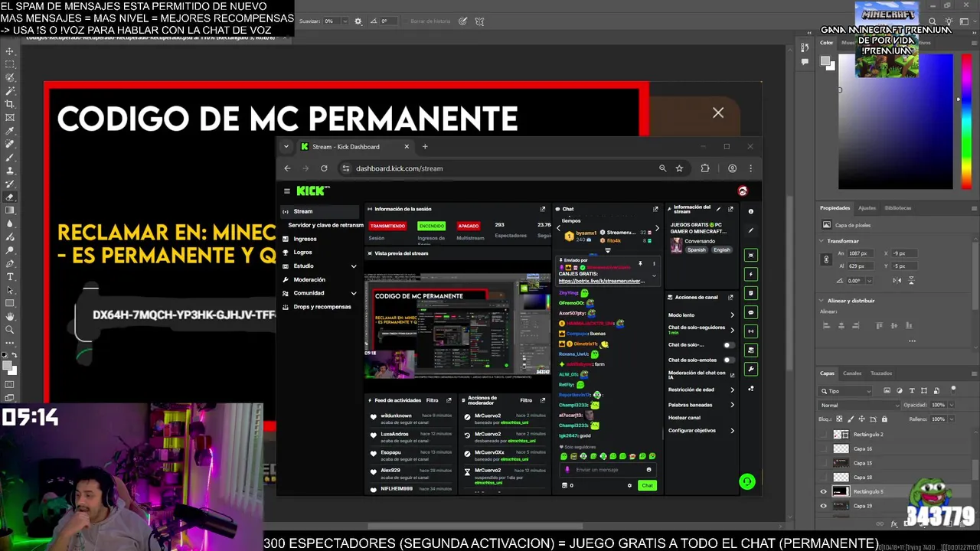Viewport: 980px width, 551px height.
Task: Pick a color in the Photoshop color field
Action: point(896,122)
